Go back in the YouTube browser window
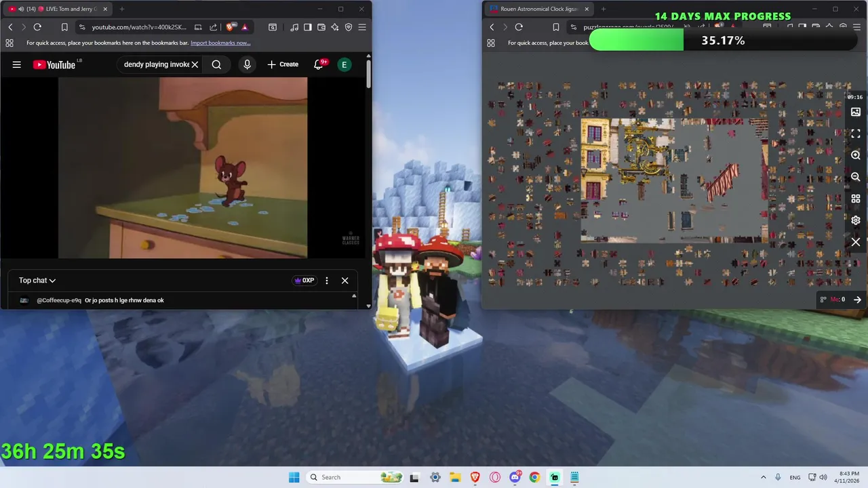868x488 pixels. (x=10, y=27)
